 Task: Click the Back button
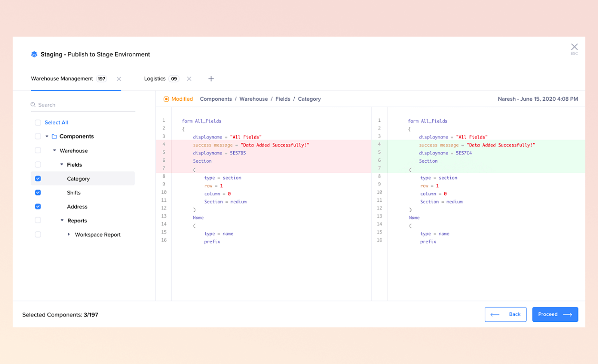506,314
